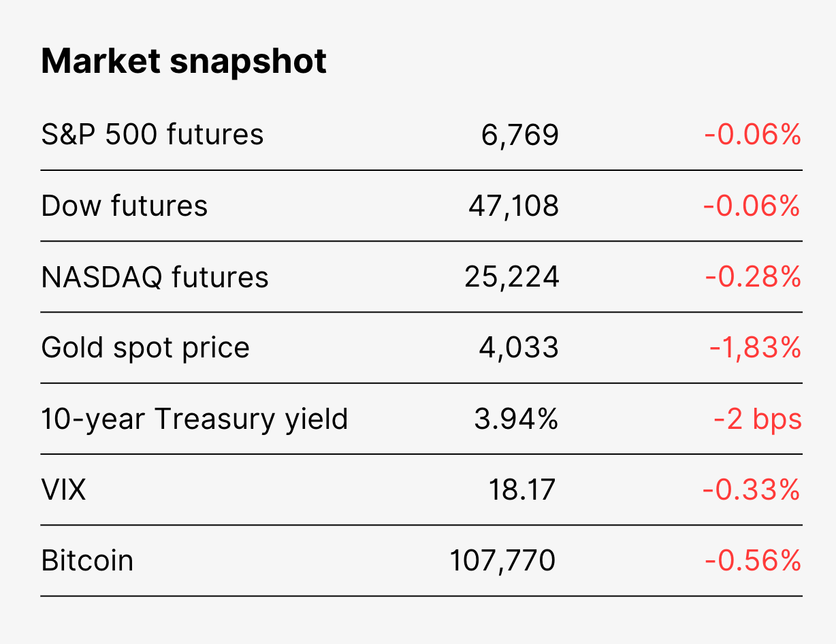The width and height of the screenshot is (836, 644).
Task: Click the VIX change -0.33%
Action: 752,490
